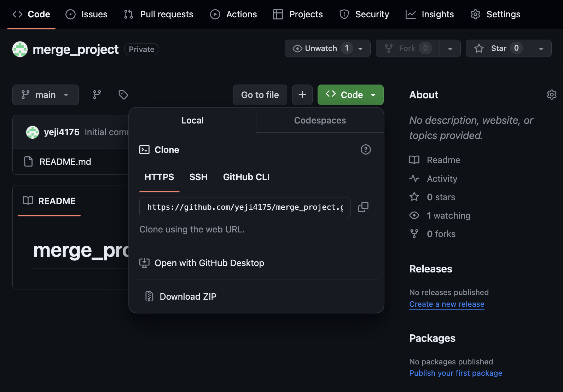Open the 0 forks link
Viewport: 563px width, 392px height.
(x=441, y=234)
